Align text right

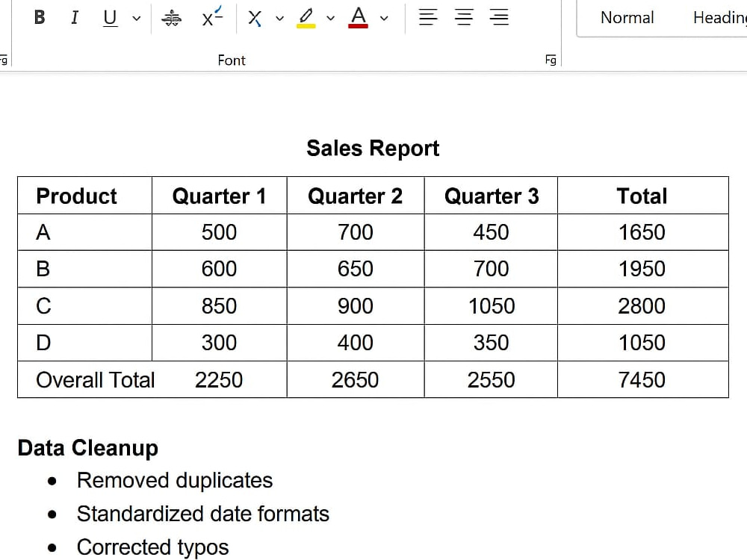pyautogui.click(x=499, y=17)
